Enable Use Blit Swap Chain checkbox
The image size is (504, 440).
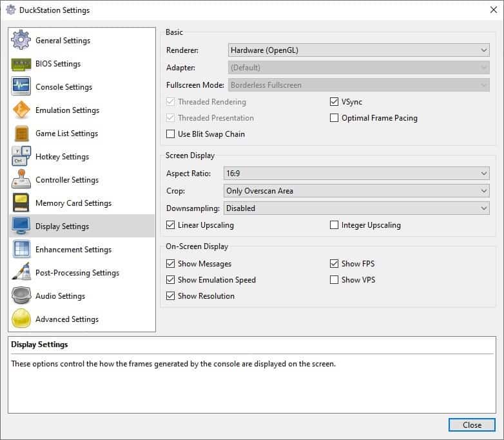[170, 134]
